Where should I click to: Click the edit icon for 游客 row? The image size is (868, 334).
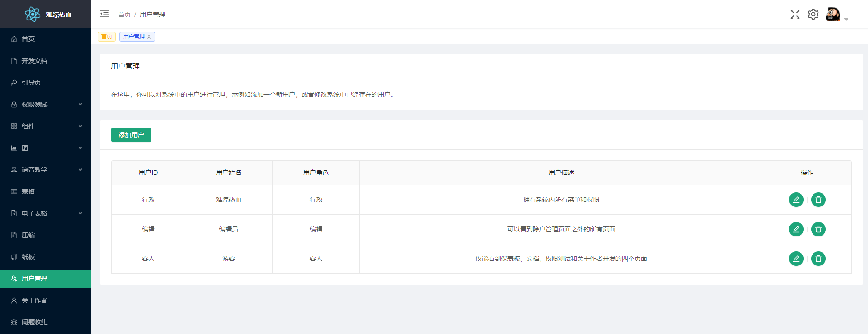(x=796, y=259)
